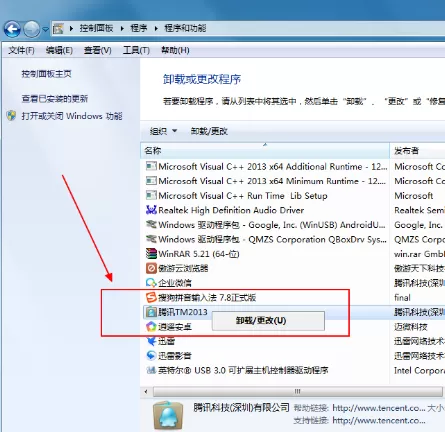Open the 文件(F) menu
The width and height of the screenshot is (445, 432).
21,50
